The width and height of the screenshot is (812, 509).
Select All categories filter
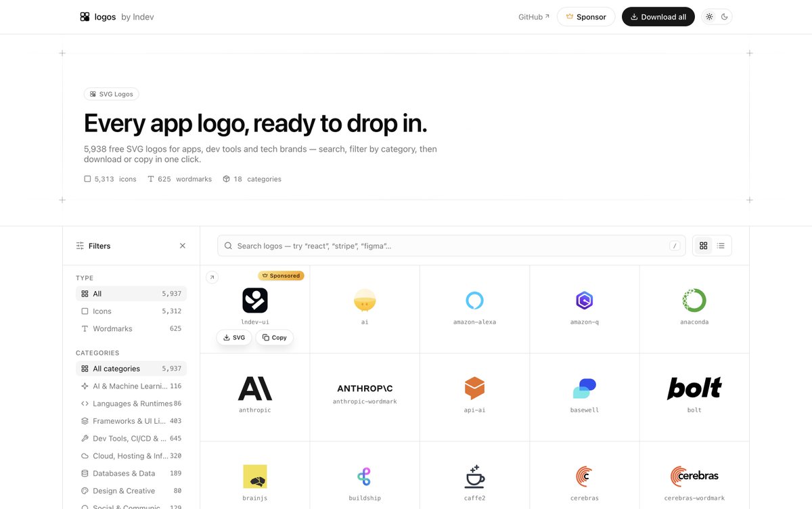pyautogui.click(x=131, y=369)
